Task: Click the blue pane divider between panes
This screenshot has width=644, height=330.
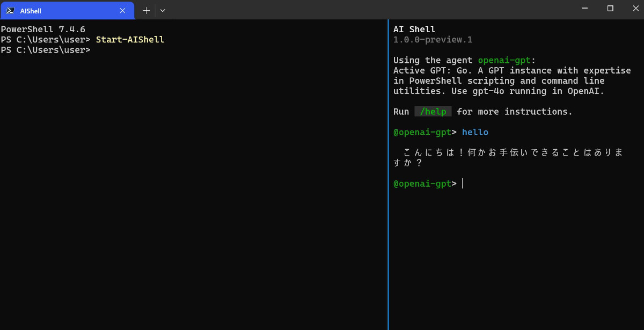Action: click(387, 174)
